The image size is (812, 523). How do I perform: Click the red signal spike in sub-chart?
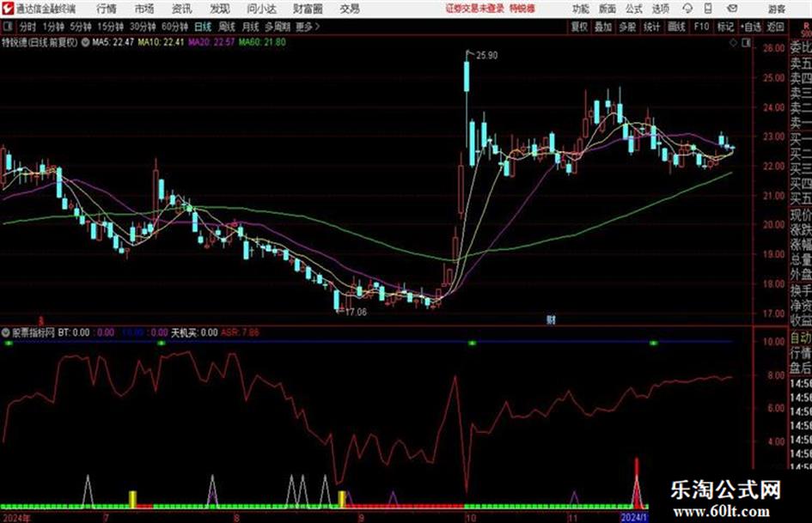coord(637,482)
